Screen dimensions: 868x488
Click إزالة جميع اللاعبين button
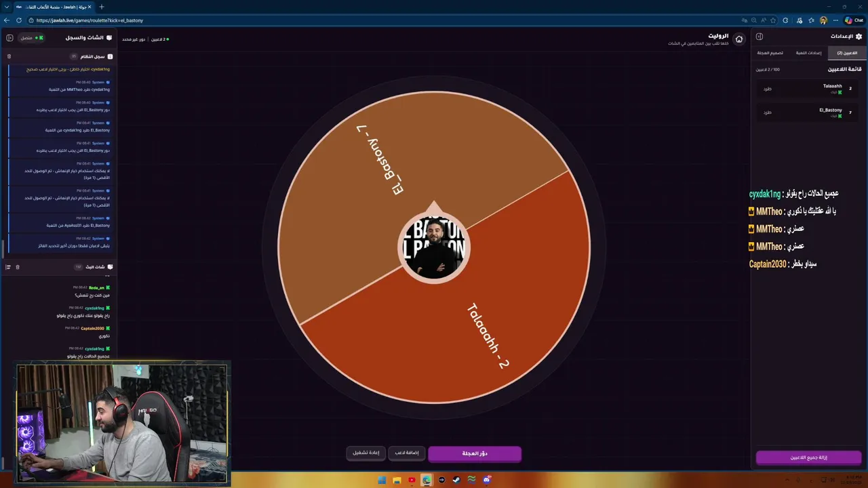tap(808, 457)
